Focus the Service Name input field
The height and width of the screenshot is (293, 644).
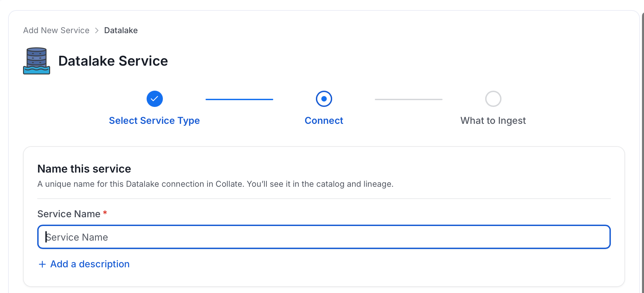click(x=324, y=237)
